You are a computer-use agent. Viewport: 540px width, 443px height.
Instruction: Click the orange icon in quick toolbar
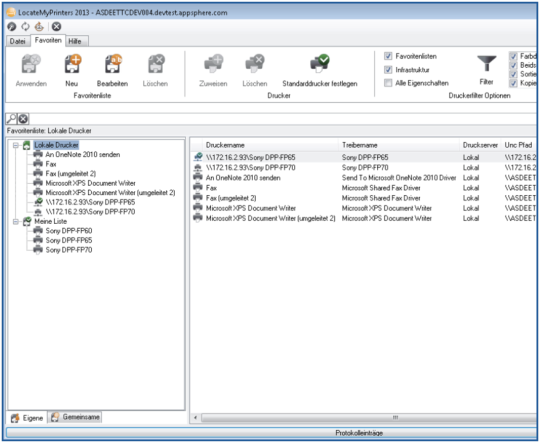click(39, 27)
